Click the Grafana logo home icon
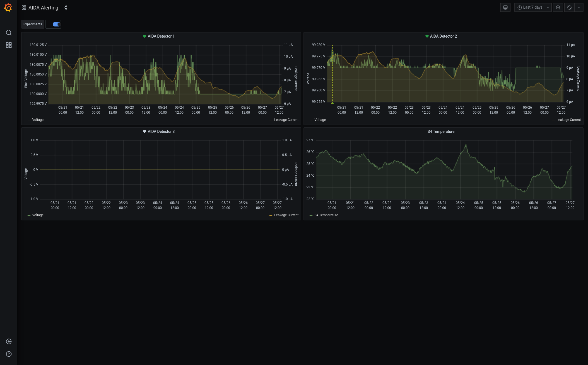 click(x=8, y=8)
